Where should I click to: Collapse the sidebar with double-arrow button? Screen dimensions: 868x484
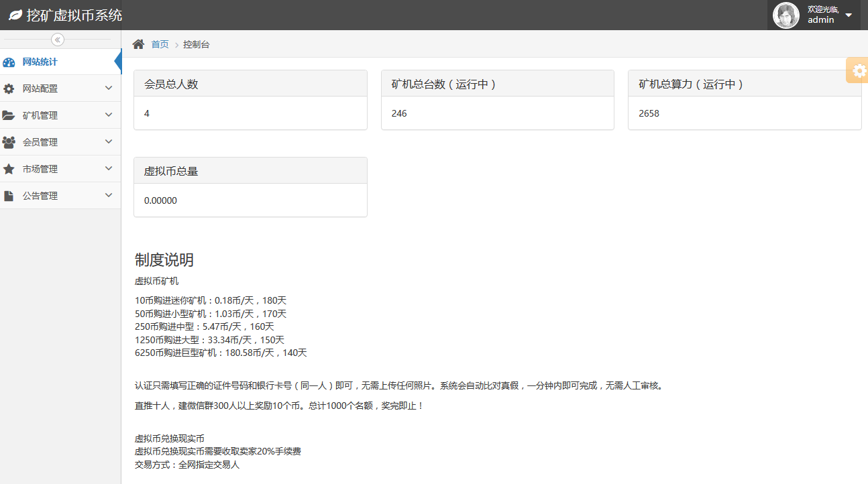pos(58,40)
